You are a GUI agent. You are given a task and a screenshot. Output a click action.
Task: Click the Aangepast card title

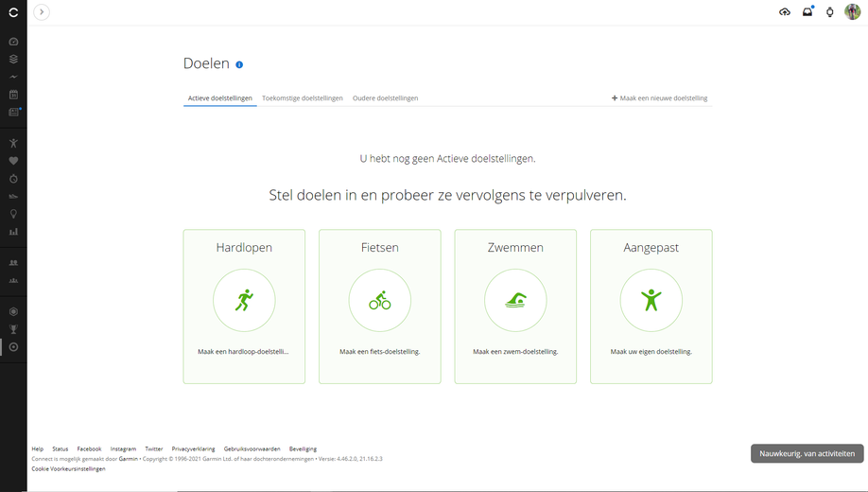651,248
